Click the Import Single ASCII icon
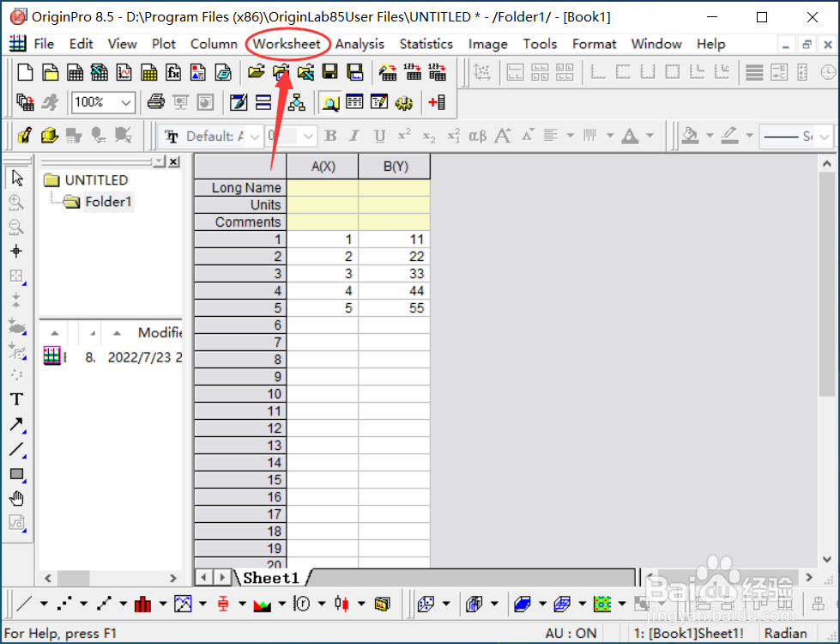This screenshot has height=644, width=840. 412,72
